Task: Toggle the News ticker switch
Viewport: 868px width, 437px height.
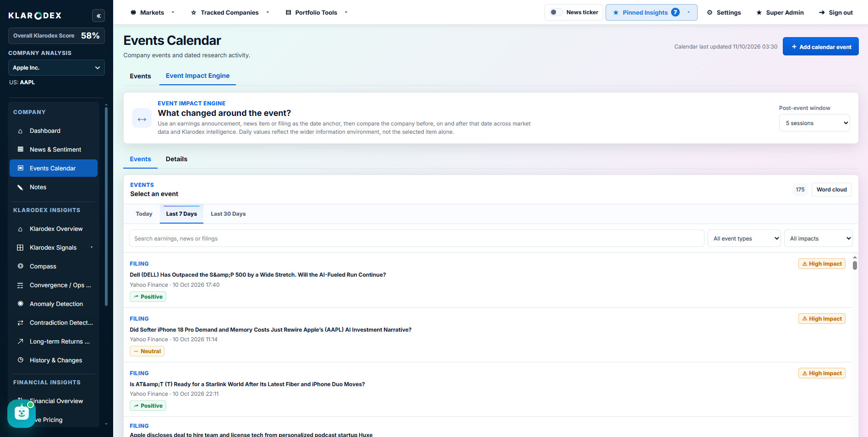Action: tap(556, 12)
